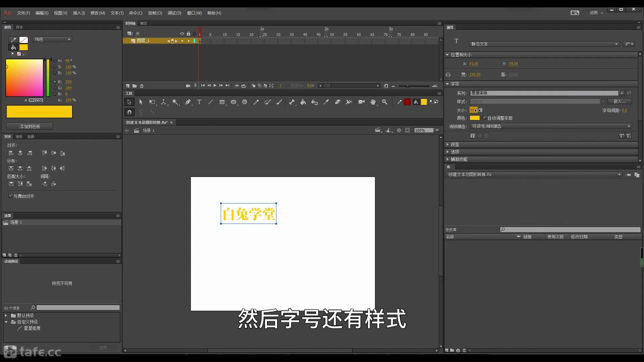644x362 pixels.
Task: Select the Magic Wand lasso tool
Action: click(x=175, y=102)
